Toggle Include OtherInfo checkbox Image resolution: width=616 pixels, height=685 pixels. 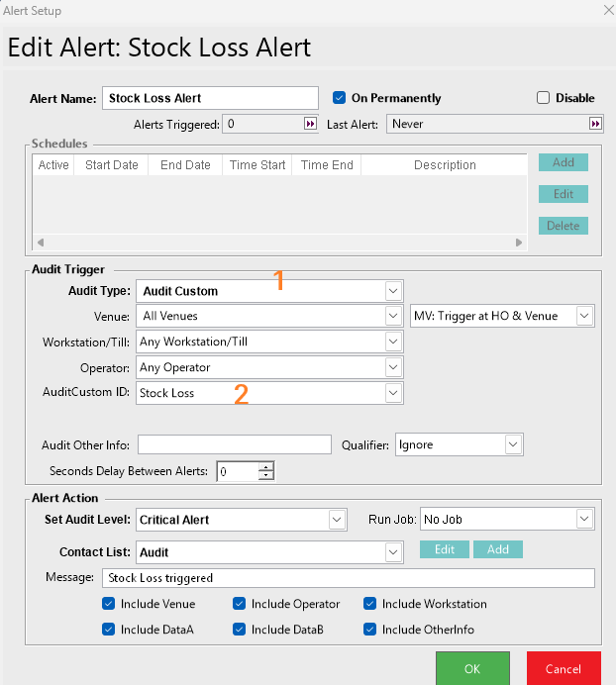tap(369, 629)
